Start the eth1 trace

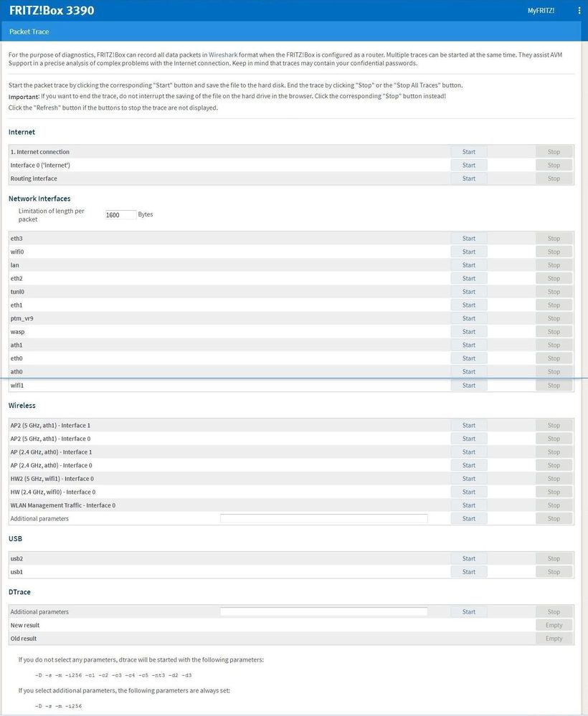(x=469, y=305)
